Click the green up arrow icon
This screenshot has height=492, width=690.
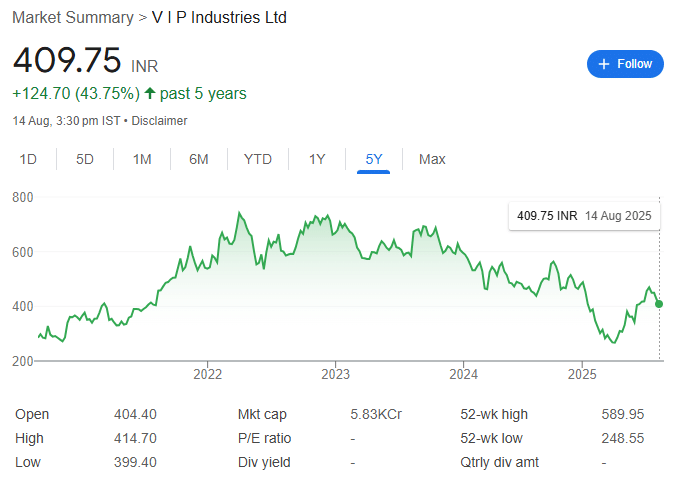pyautogui.click(x=150, y=93)
